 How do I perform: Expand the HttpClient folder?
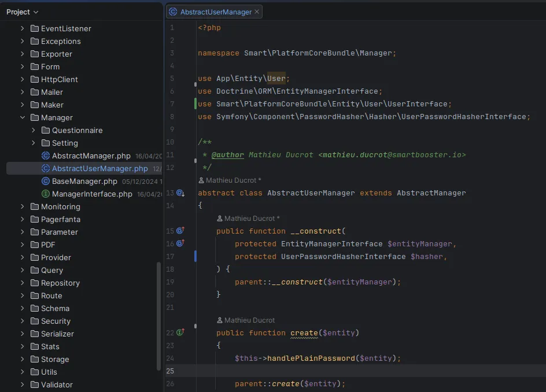[23, 79]
